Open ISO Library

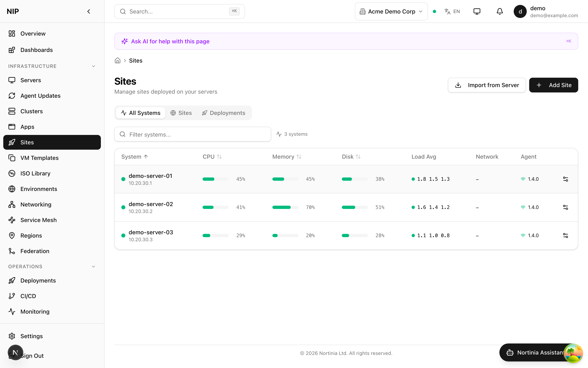pos(52,173)
